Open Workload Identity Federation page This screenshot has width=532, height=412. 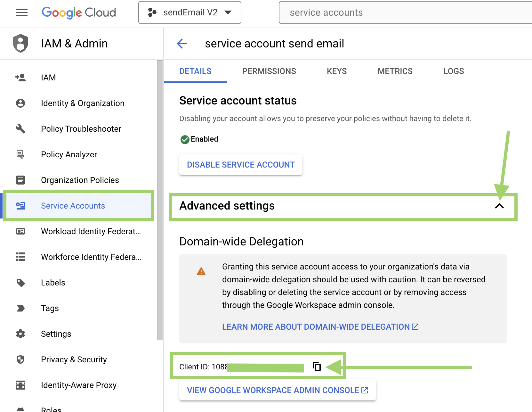pos(79,231)
